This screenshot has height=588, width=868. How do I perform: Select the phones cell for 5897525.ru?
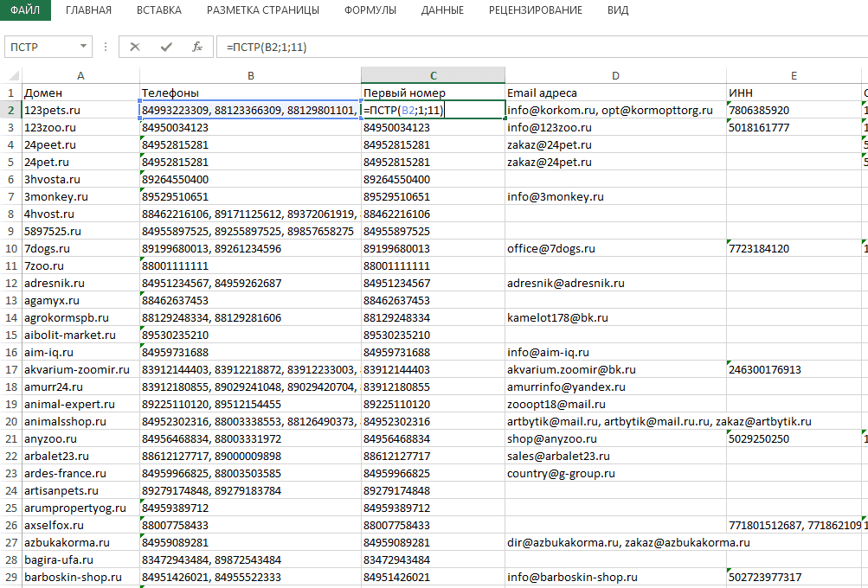[x=251, y=231]
